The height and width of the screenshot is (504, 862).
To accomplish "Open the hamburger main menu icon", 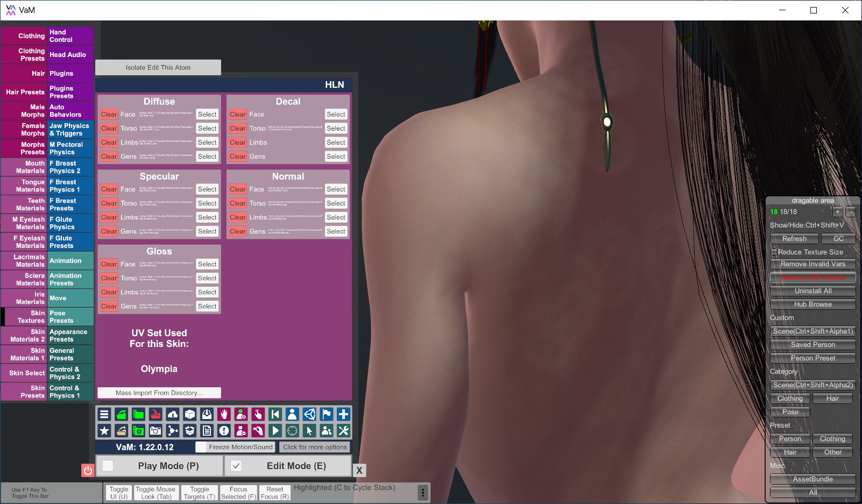I will 104,414.
